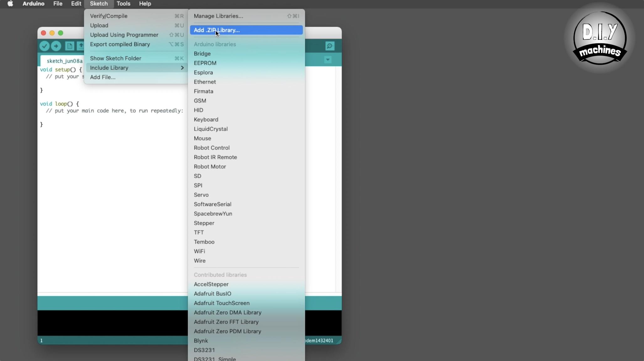
Task: Include the HID library
Action: [246, 110]
